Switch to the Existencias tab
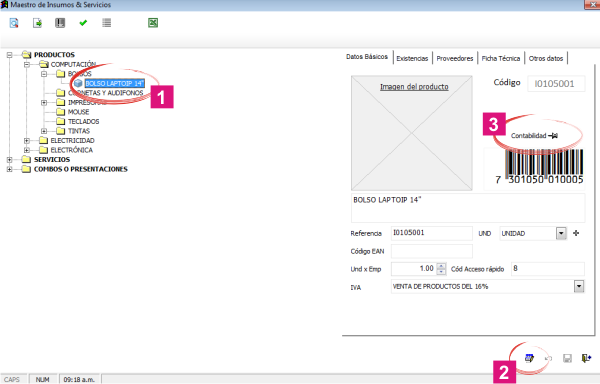 pos(412,58)
